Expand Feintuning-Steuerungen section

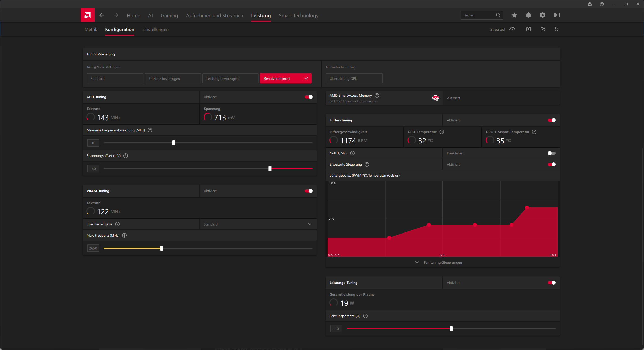[x=442, y=262]
